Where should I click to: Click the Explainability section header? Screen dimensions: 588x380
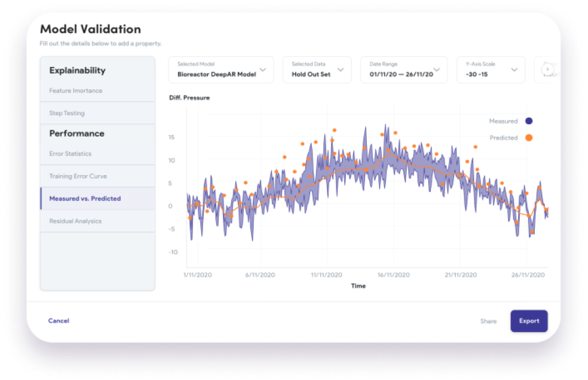coord(77,71)
